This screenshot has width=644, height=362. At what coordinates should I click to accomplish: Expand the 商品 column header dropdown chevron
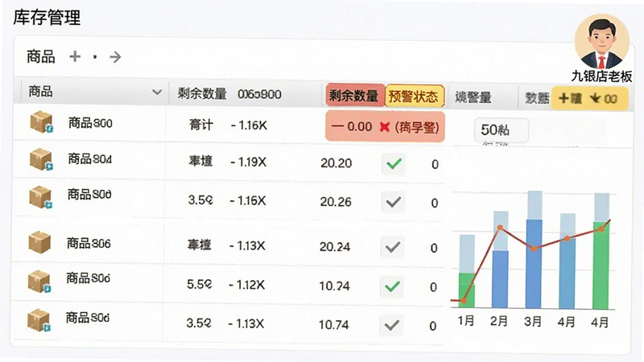click(157, 92)
